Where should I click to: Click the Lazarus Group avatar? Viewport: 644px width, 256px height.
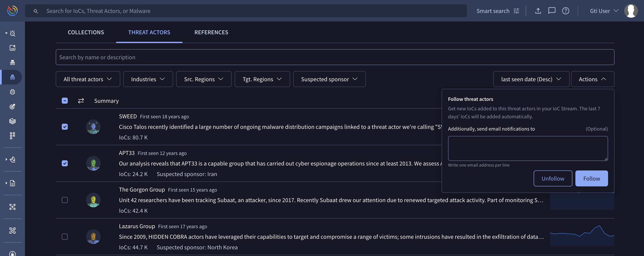point(93,236)
